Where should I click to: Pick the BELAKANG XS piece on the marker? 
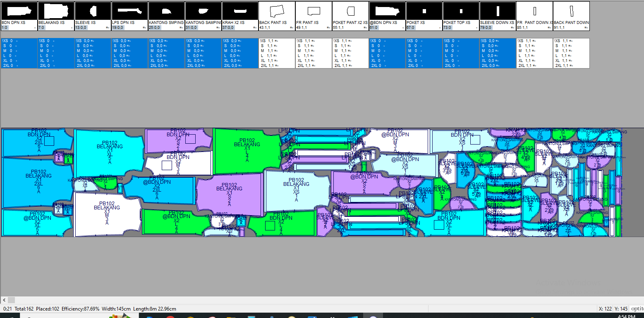296,190
